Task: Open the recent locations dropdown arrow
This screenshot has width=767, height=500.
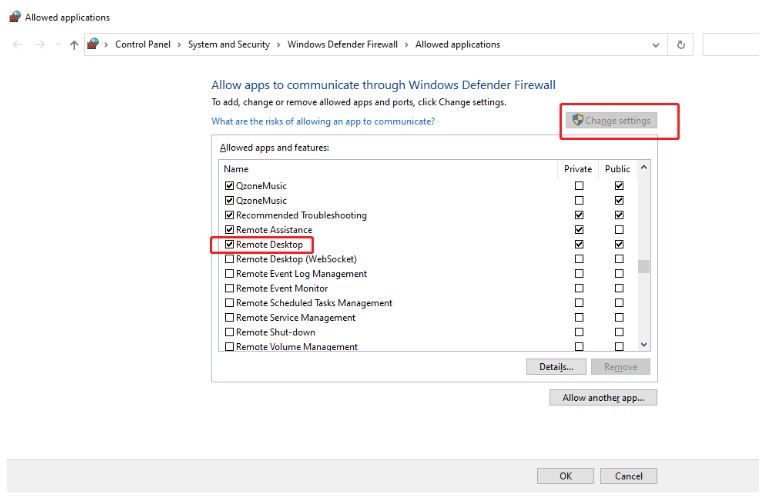Action: (58, 45)
